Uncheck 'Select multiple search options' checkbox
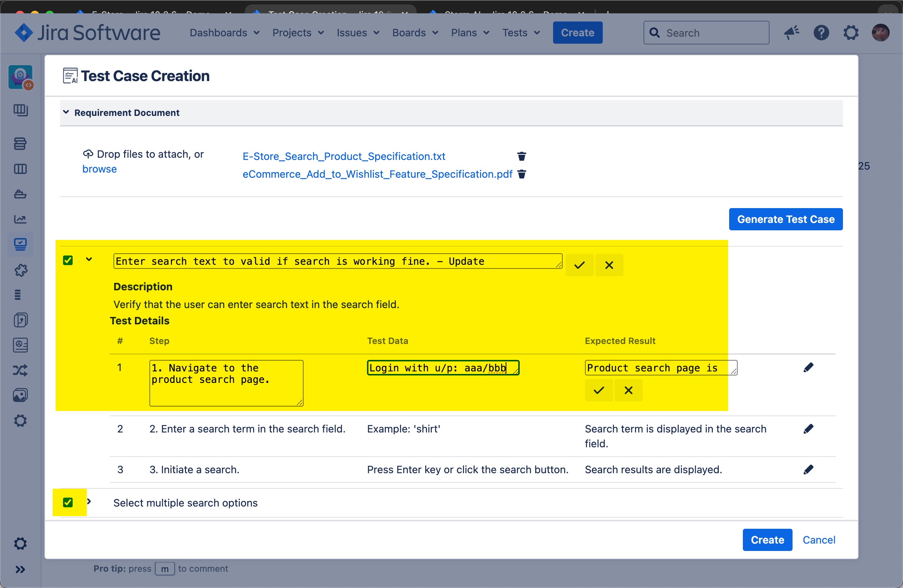The width and height of the screenshot is (903, 588). 68,502
